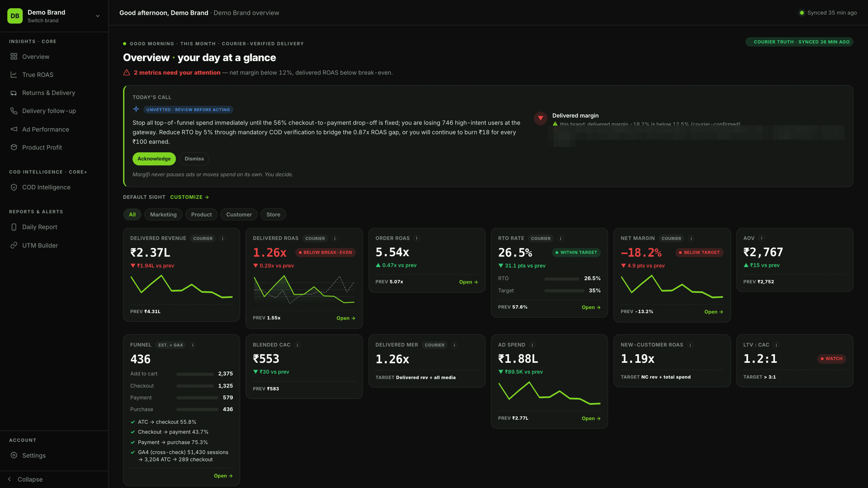This screenshot has width=868, height=488.
Task: Click the info icon on Funnel card
Action: [x=193, y=345]
